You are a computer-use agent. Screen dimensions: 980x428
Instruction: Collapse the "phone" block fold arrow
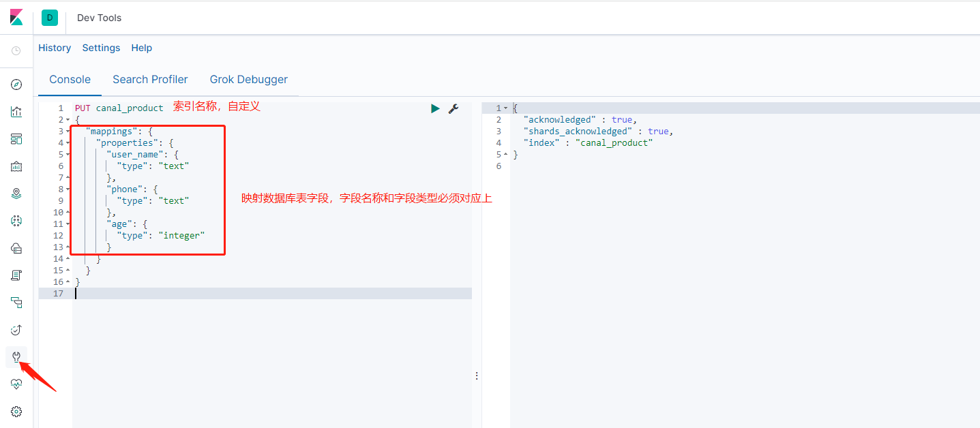68,189
